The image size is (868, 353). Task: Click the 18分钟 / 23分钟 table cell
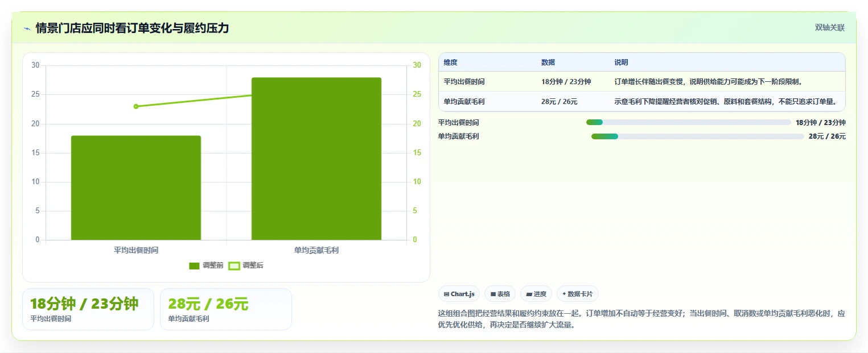[x=566, y=82]
